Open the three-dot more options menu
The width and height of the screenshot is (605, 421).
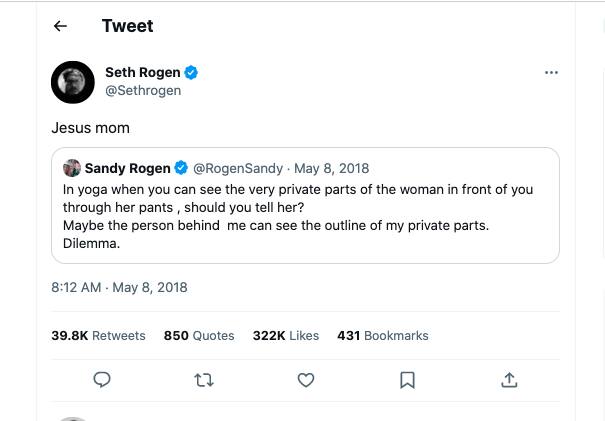point(551,73)
